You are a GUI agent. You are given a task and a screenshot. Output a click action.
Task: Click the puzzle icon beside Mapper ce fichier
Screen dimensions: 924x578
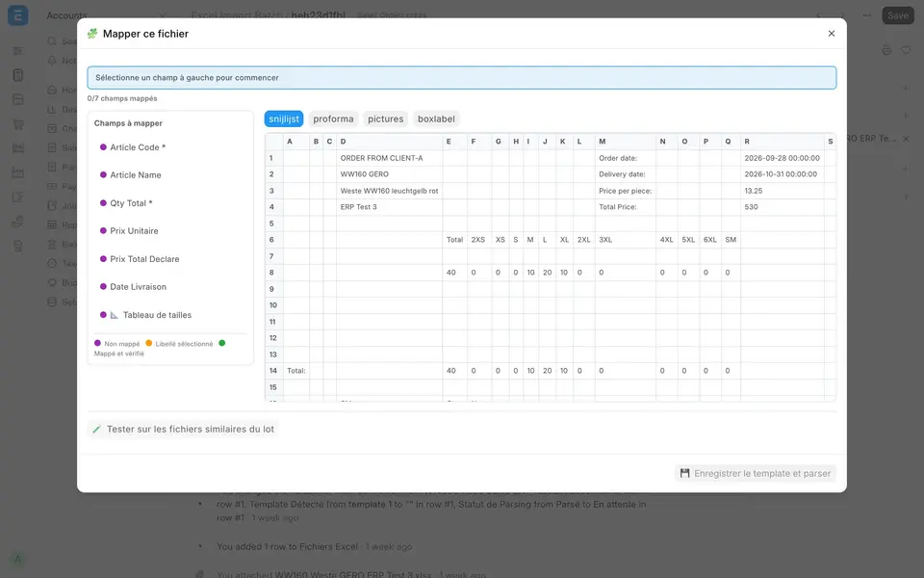(92, 34)
